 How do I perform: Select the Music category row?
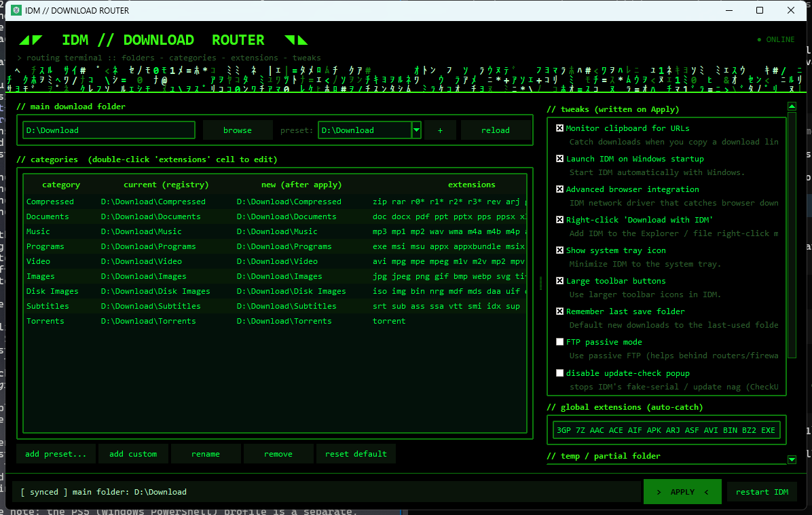click(x=275, y=231)
